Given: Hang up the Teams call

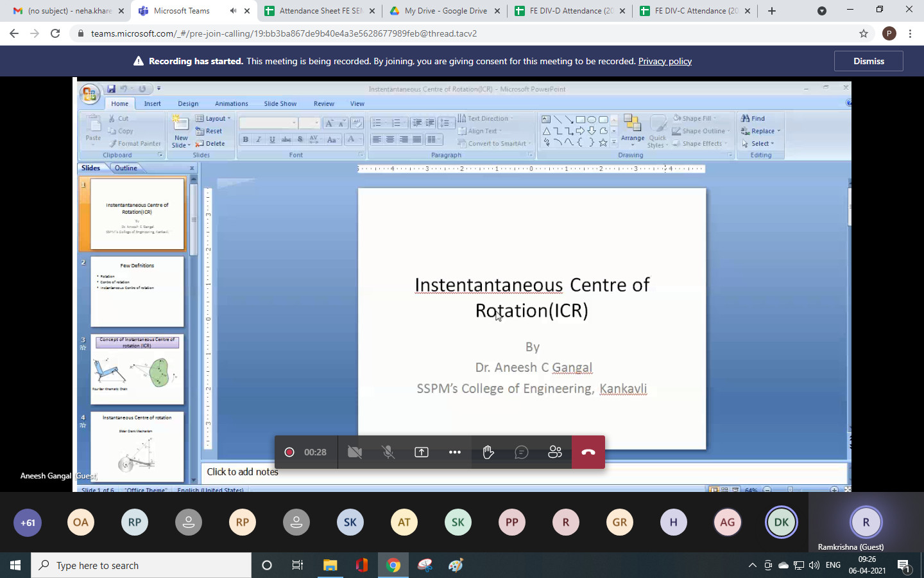Looking at the screenshot, I should (x=588, y=452).
